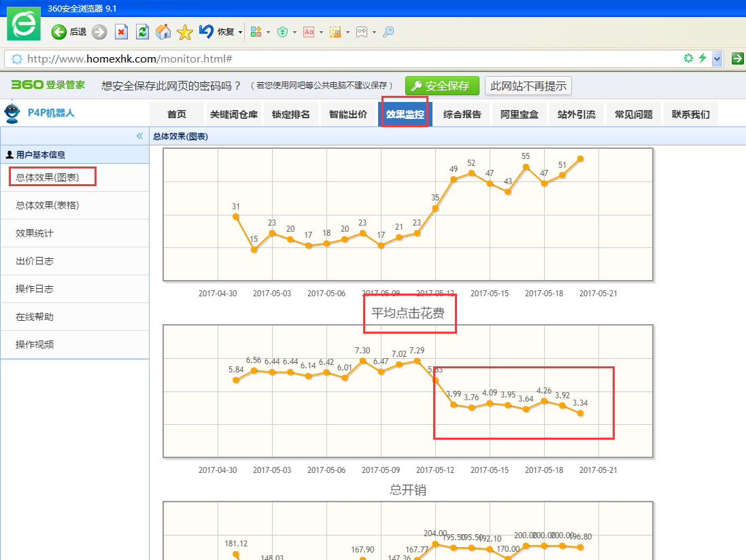
Task: Click the green spinning compatibility icon in address bar
Action: coord(688,58)
